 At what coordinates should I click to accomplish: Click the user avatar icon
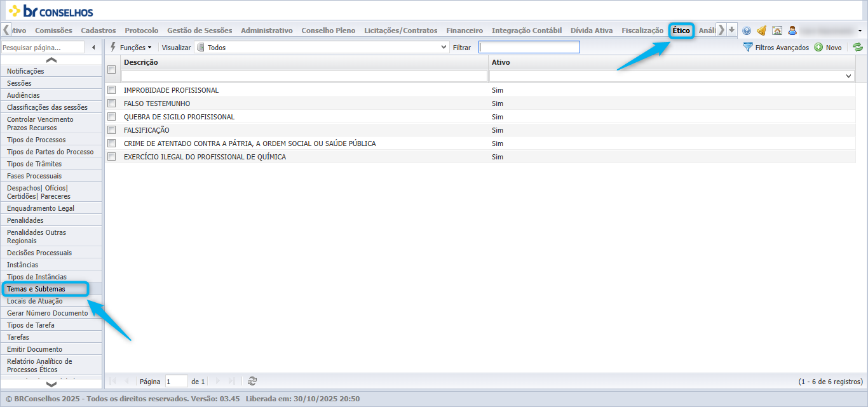792,30
